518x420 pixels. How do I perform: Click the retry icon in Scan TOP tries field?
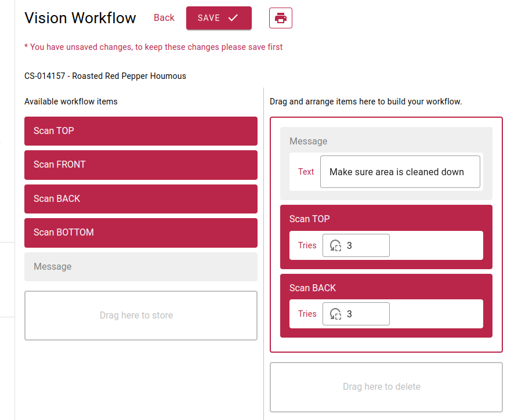pos(335,245)
